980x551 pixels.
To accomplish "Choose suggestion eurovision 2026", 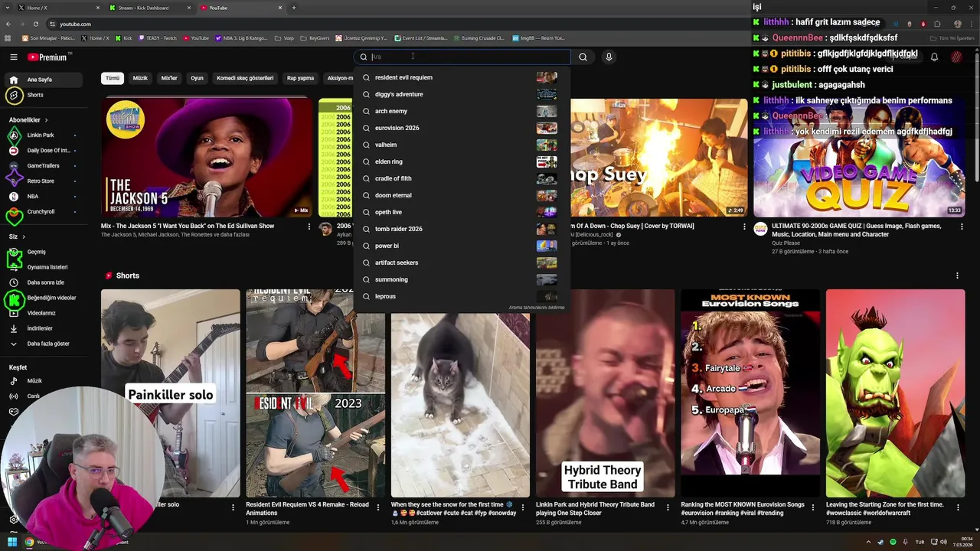I will 460,128.
